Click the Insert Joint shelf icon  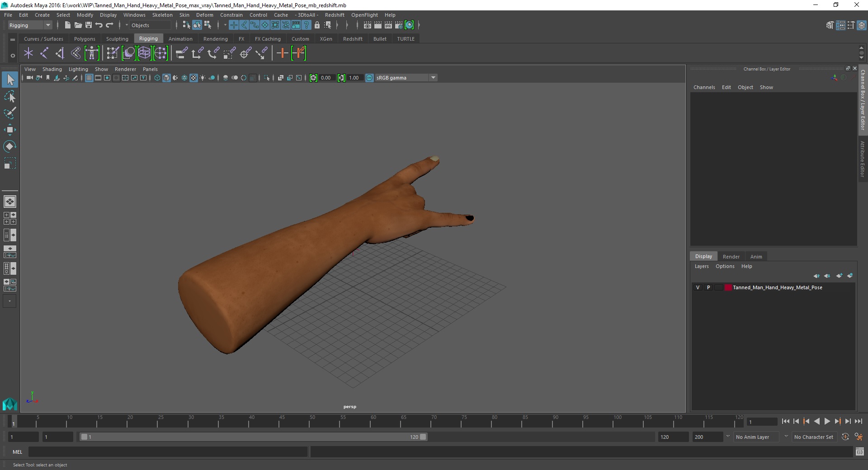point(44,53)
